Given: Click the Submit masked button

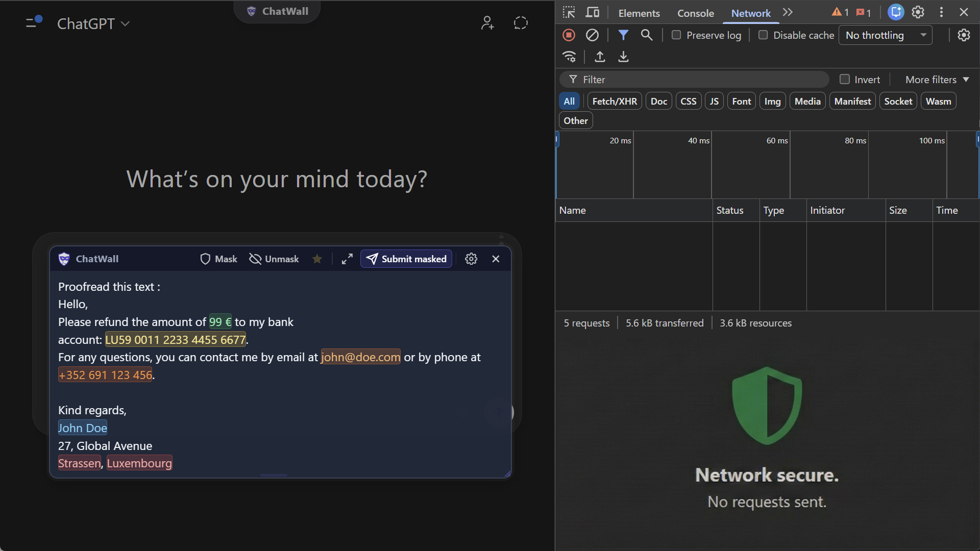Looking at the screenshot, I should (406, 259).
